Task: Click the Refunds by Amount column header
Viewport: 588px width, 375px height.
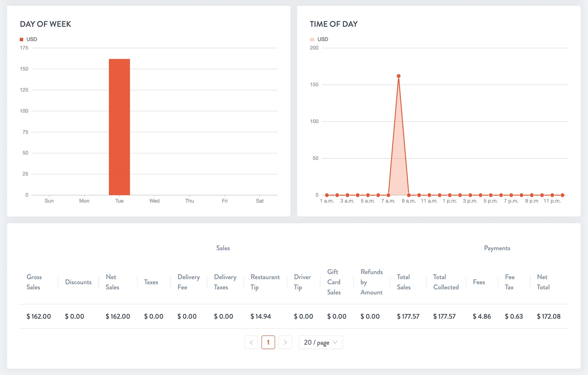Action: [x=372, y=282]
